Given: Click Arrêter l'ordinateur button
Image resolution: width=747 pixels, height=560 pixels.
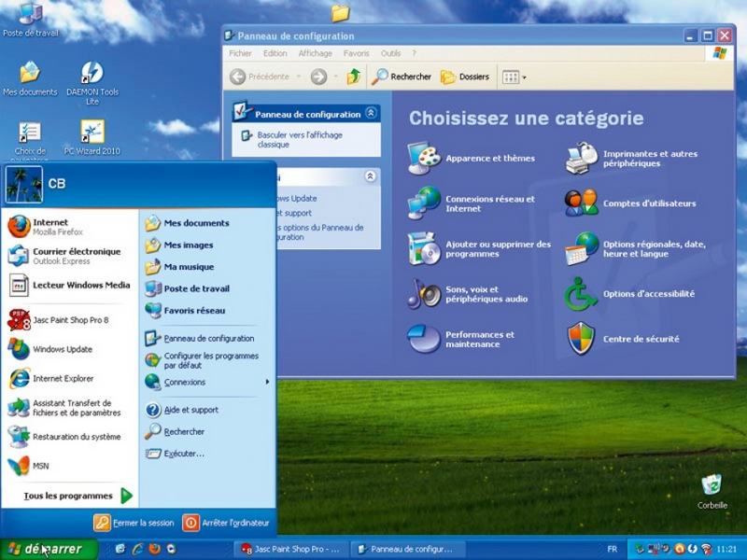Looking at the screenshot, I should click(x=226, y=523).
